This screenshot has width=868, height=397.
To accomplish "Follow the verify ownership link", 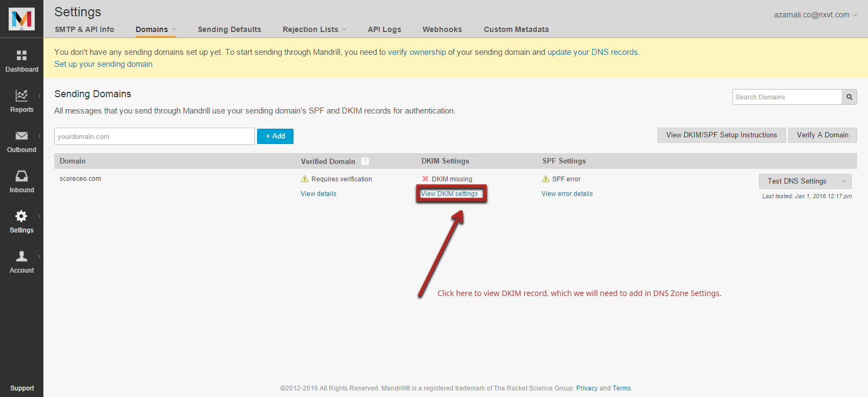I will pos(417,52).
